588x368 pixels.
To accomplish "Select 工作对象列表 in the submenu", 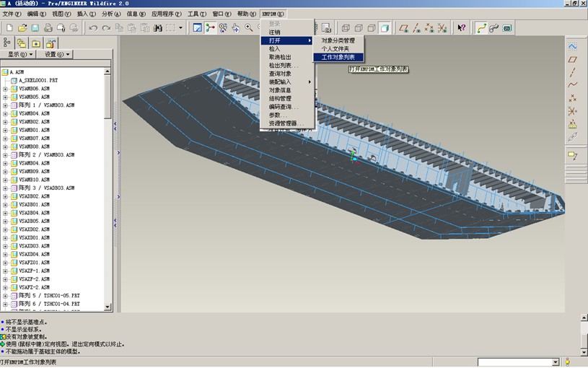I will [338, 57].
